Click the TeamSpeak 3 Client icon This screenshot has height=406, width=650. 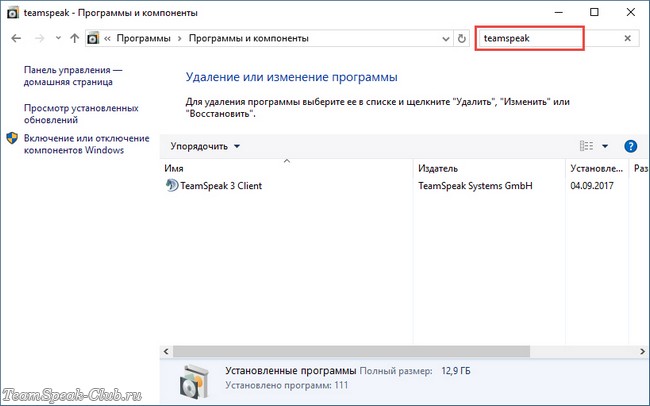pos(172,185)
